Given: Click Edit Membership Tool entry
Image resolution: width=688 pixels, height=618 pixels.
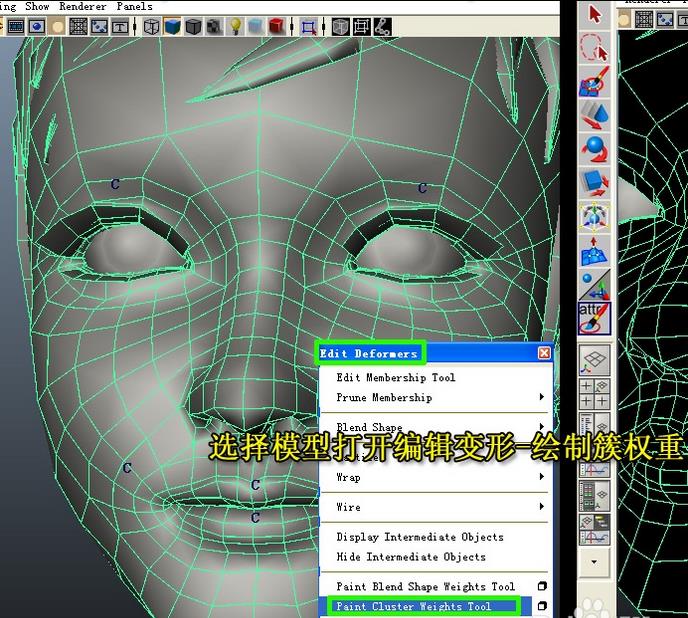Looking at the screenshot, I should 395,378.
